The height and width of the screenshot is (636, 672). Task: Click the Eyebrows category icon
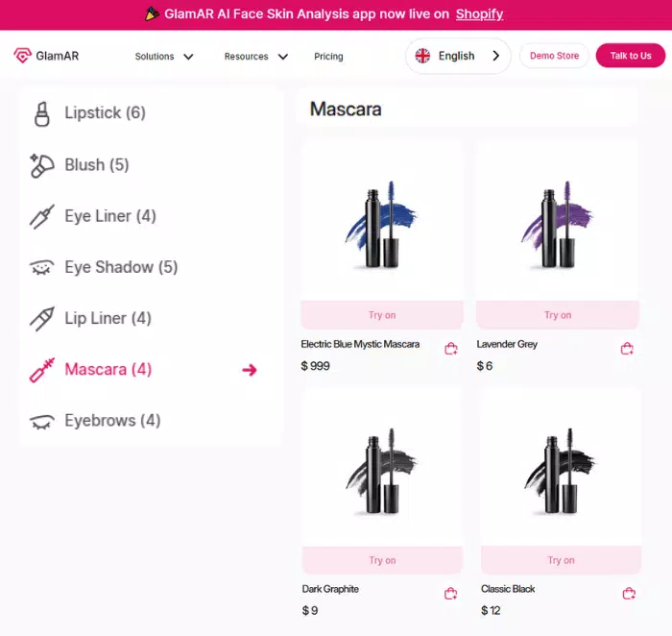pyautogui.click(x=41, y=421)
